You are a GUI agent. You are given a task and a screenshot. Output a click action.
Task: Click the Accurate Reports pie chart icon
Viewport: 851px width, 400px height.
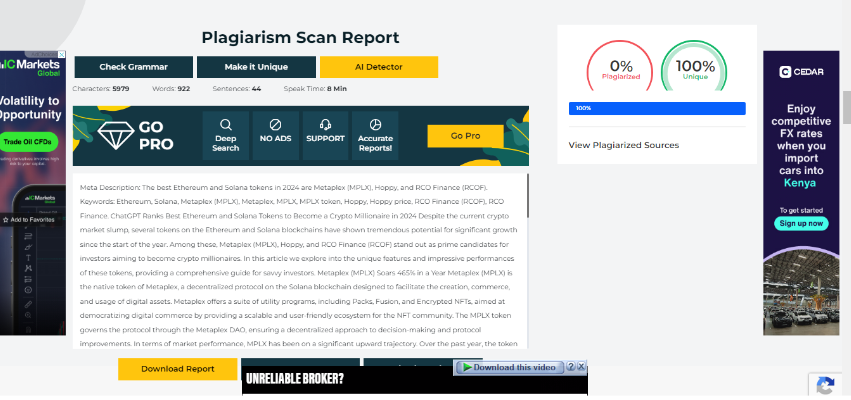375,124
